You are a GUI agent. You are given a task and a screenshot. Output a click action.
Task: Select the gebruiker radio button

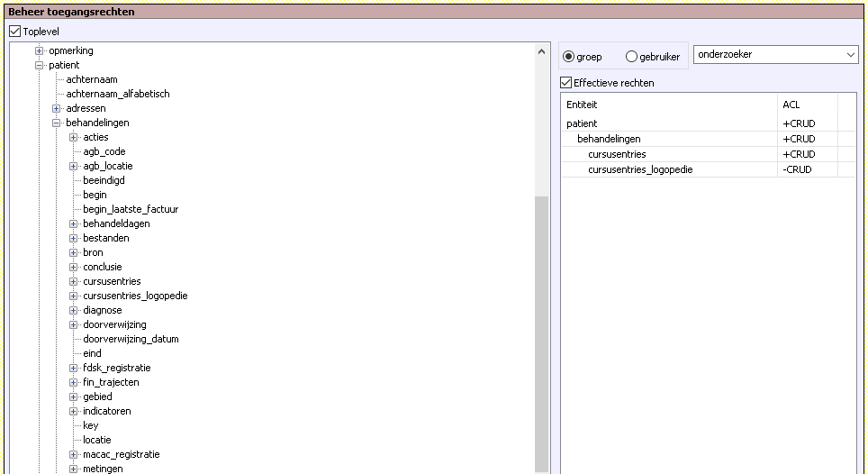[x=631, y=57]
